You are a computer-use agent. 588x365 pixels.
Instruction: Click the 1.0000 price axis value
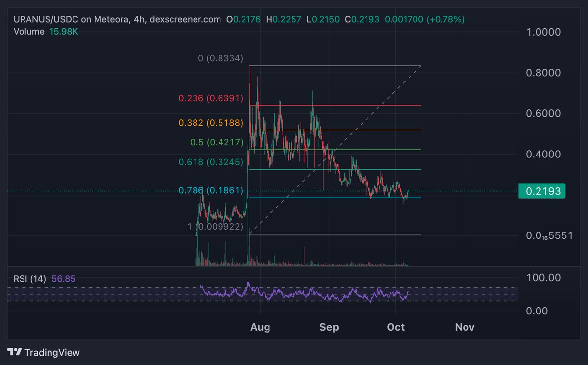point(544,32)
